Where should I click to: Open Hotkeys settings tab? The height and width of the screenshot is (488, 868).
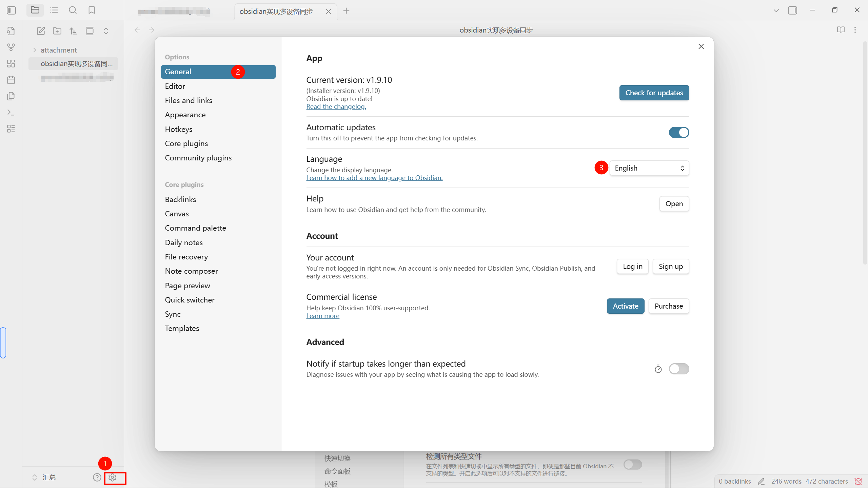tap(218, 129)
